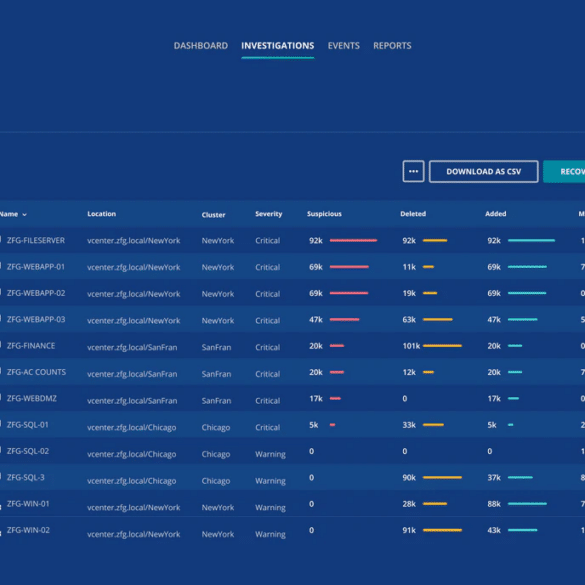Open the REPORTS tab

[392, 46]
